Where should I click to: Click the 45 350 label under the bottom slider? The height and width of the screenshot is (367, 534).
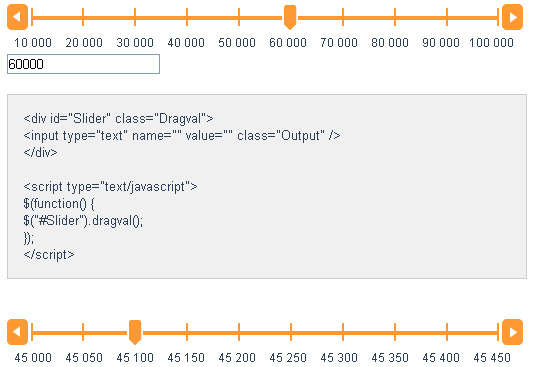click(x=390, y=358)
